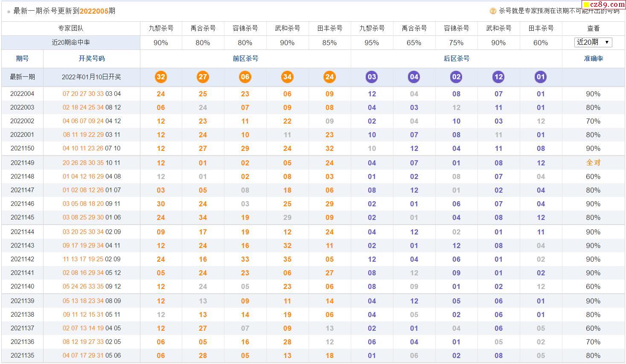Click the 最新一期 row label
Screen dimensions: 626x364
(22, 77)
